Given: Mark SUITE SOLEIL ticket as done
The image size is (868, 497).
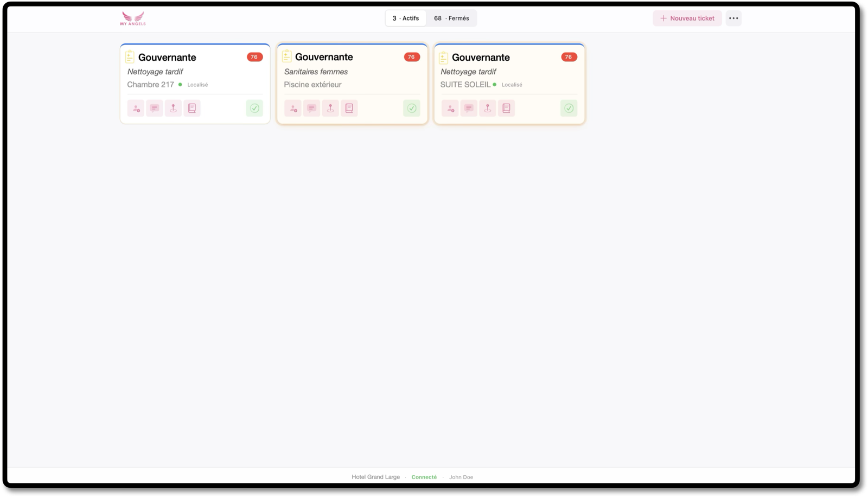Looking at the screenshot, I should tap(569, 108).
